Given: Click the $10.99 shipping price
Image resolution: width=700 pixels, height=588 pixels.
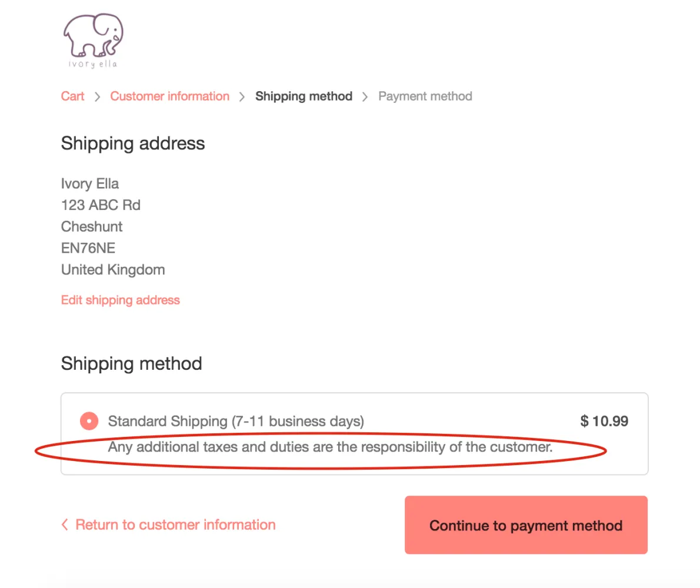Looking at the screenshot, I should 604,422.
